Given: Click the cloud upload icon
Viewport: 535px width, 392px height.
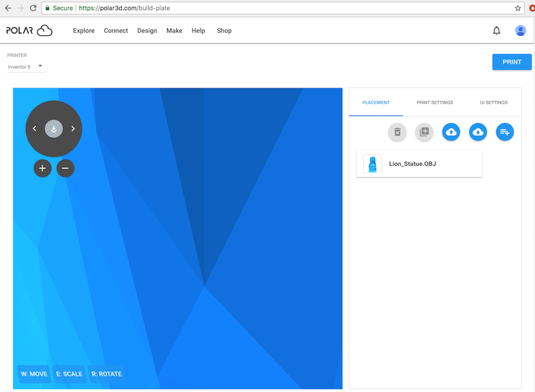Looking at the screenshot, I should click(x=451, y=132).
